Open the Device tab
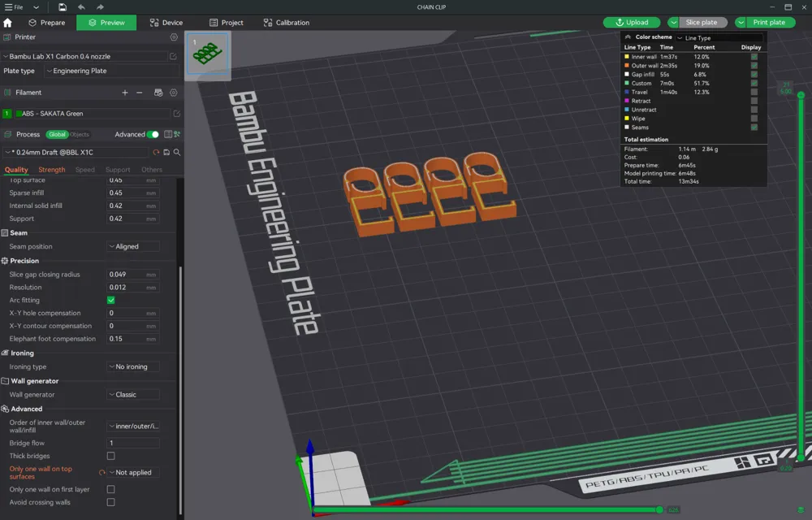 (166, 23)
